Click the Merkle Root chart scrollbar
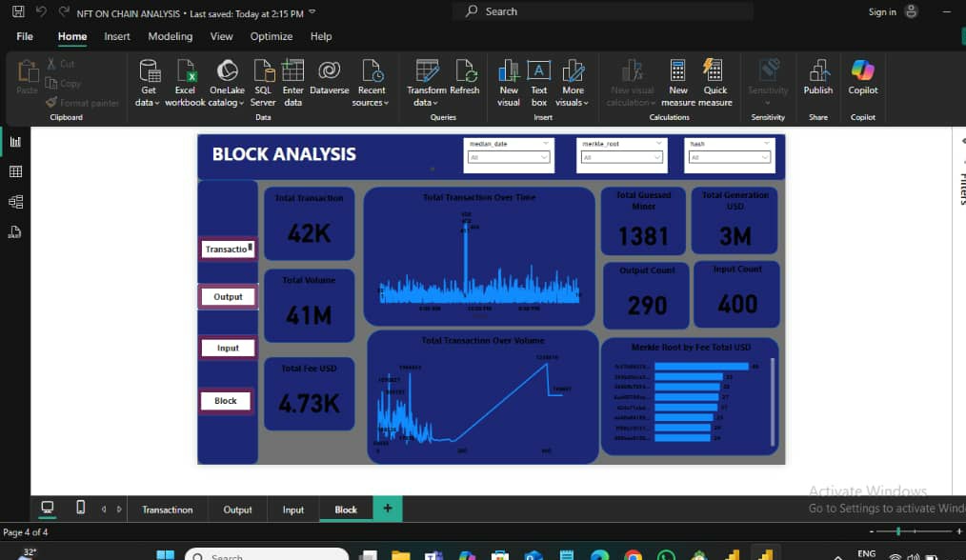Viewport: 966px width, 560px height. click(x=773, y=402)
